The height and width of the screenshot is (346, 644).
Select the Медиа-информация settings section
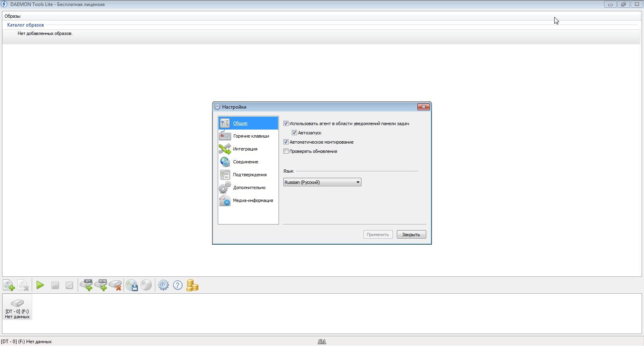point(253,200)
